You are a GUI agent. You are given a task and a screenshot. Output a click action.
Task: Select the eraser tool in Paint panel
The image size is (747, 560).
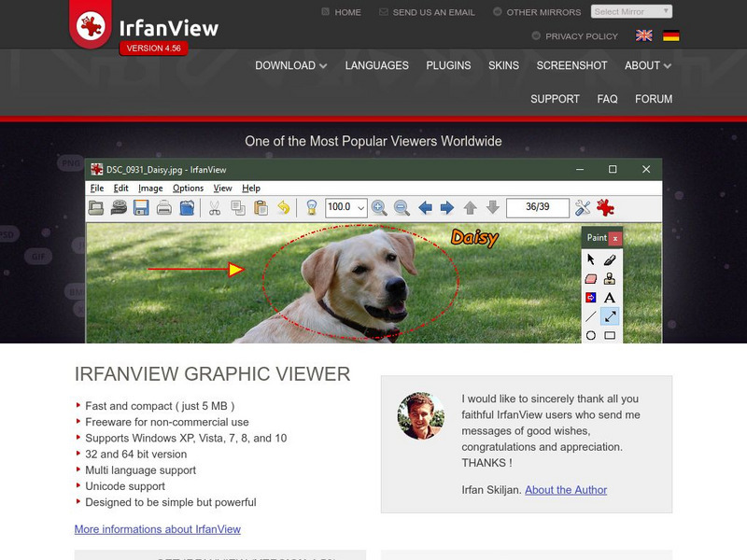591,278
